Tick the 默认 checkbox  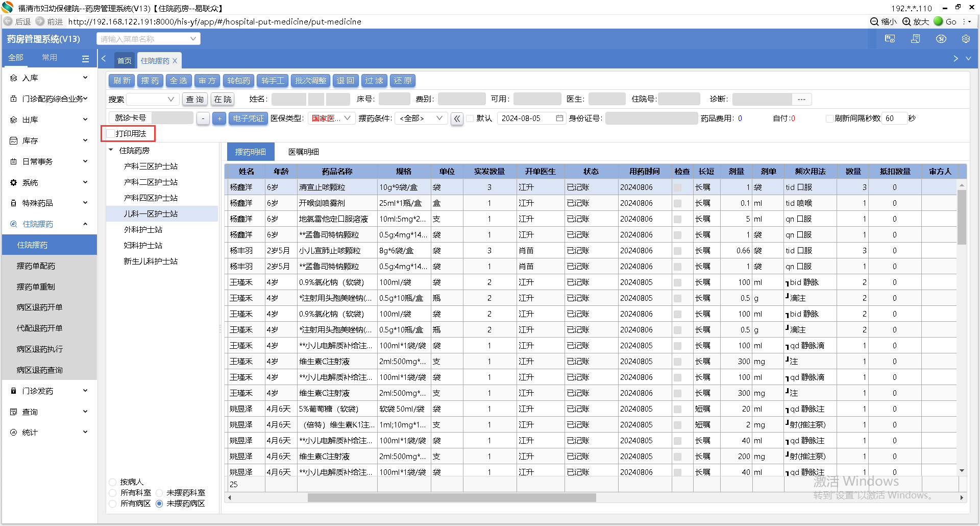pyautogui.click(x=470, y=118)
